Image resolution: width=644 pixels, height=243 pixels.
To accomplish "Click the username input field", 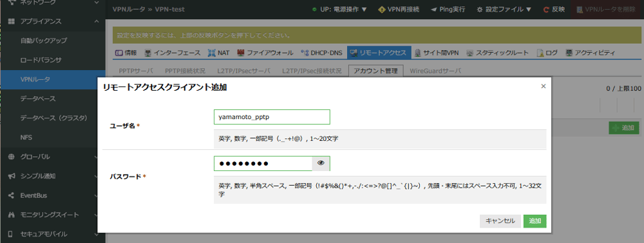I will [x=272, y=117].
